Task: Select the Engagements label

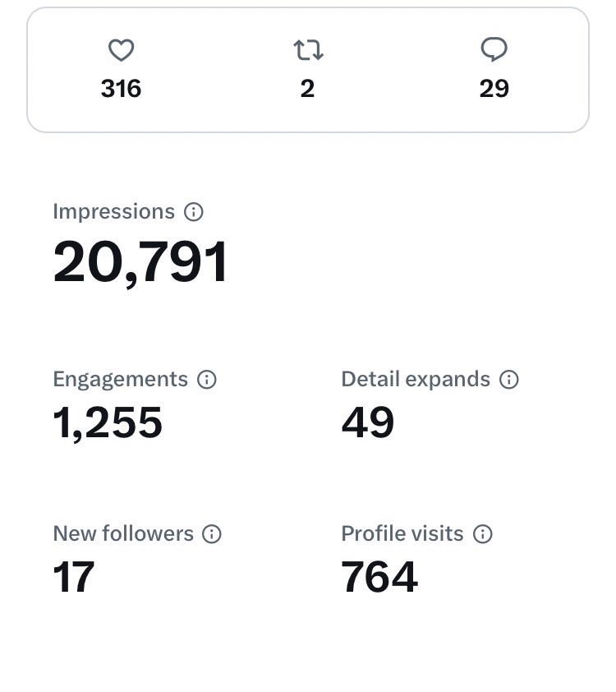Action: point(120,380)
